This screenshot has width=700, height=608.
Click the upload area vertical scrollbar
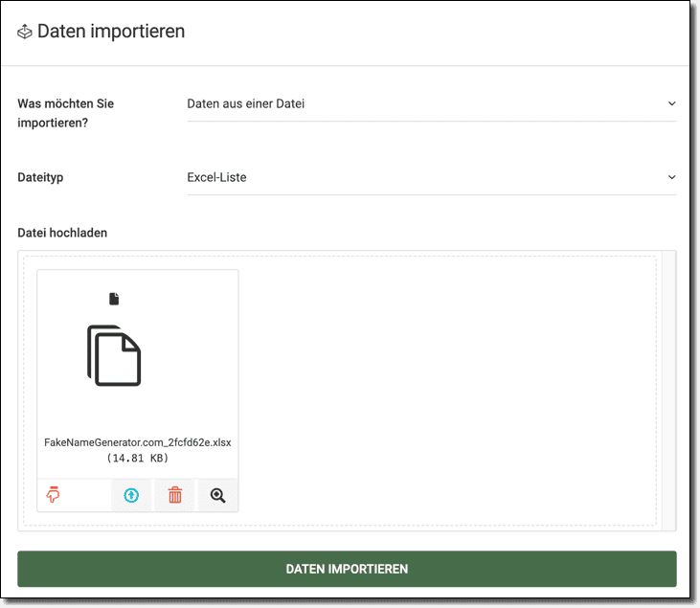pyautogui.click(x=669, y=390)
